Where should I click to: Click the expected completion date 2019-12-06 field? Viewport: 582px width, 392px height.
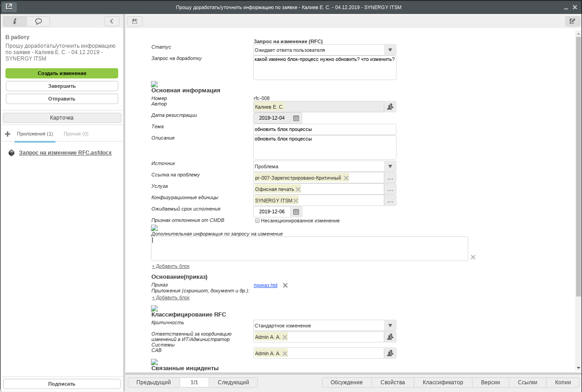tap(272, 212)
